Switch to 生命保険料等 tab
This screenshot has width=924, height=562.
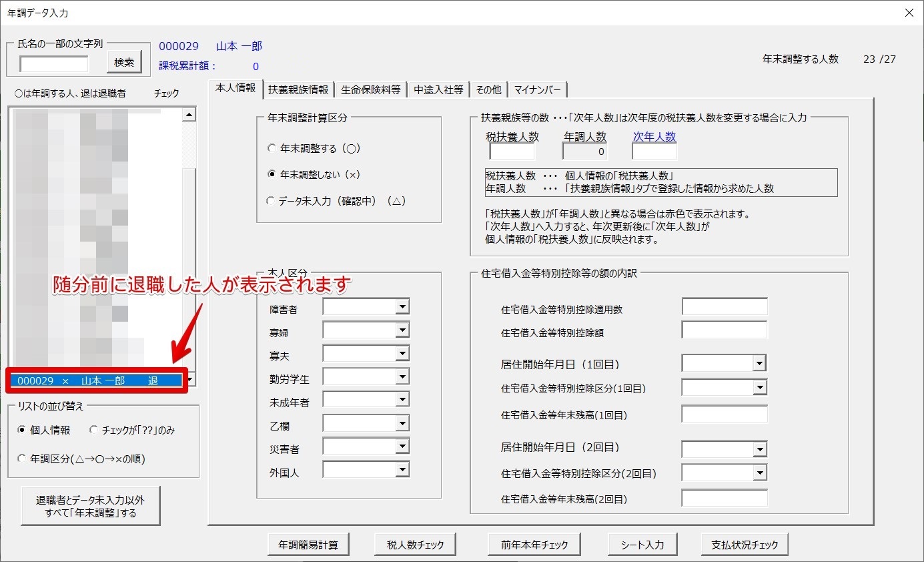click(371, 89)
